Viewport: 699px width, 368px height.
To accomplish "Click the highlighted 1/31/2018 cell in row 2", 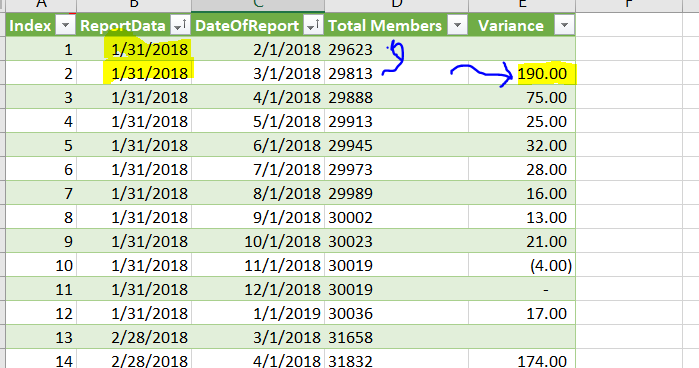I will click(x=134, y=73).
